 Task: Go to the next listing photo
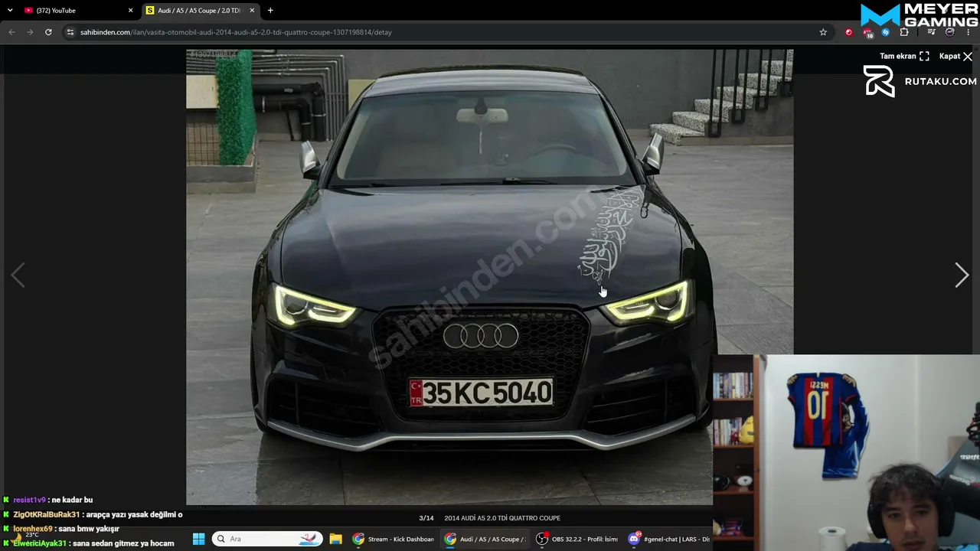(x=962, y=275)
